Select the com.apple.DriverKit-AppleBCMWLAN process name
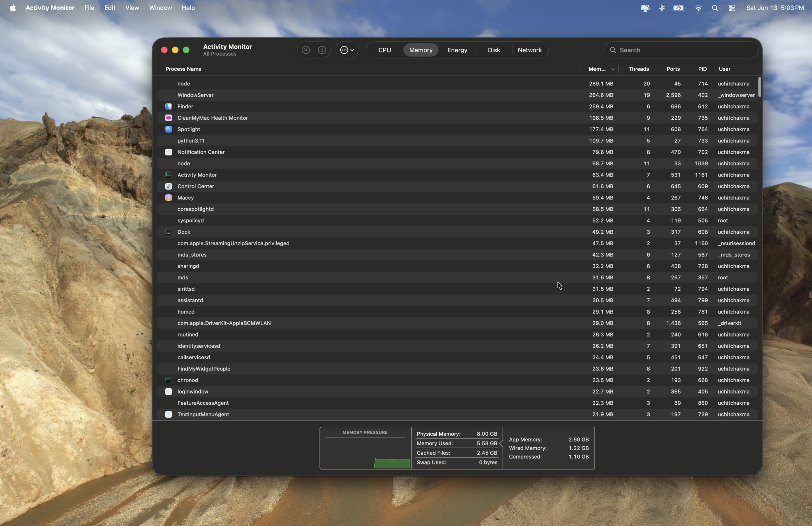This screenshot has width=812, height=526. point(224,323)
